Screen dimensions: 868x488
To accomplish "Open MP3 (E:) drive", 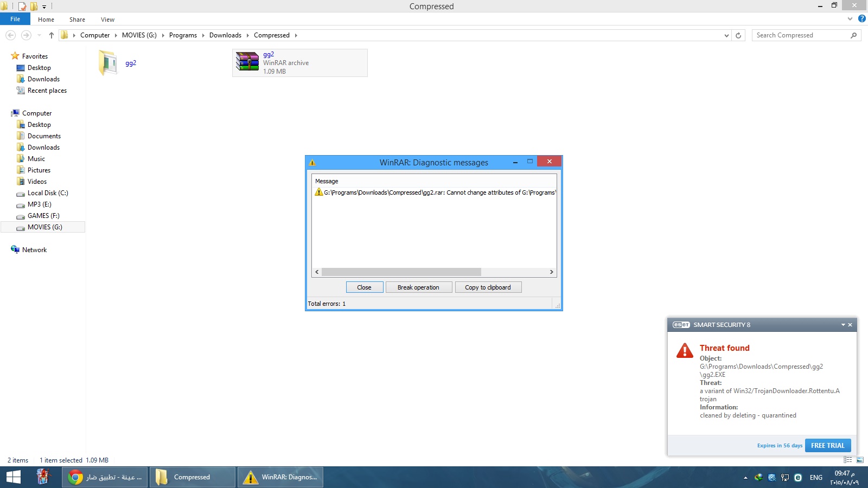I will point(39,204).
